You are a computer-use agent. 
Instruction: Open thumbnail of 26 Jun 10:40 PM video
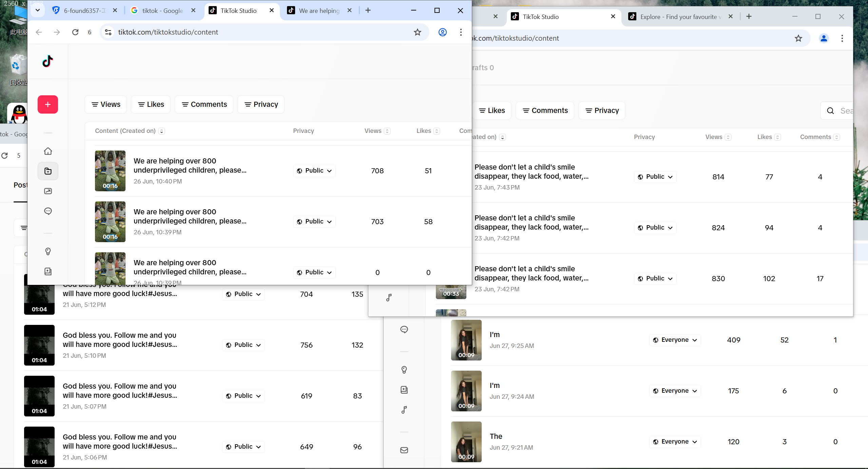click(x=110, y=171)
